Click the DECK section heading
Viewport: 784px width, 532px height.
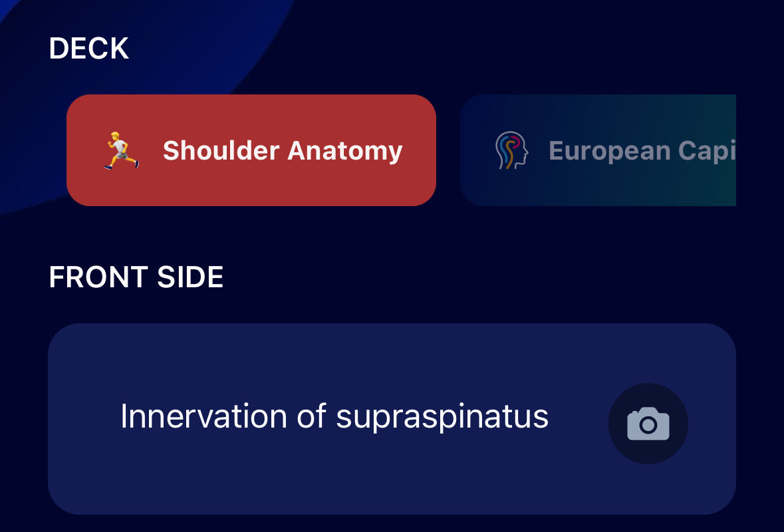click(88, 49)
